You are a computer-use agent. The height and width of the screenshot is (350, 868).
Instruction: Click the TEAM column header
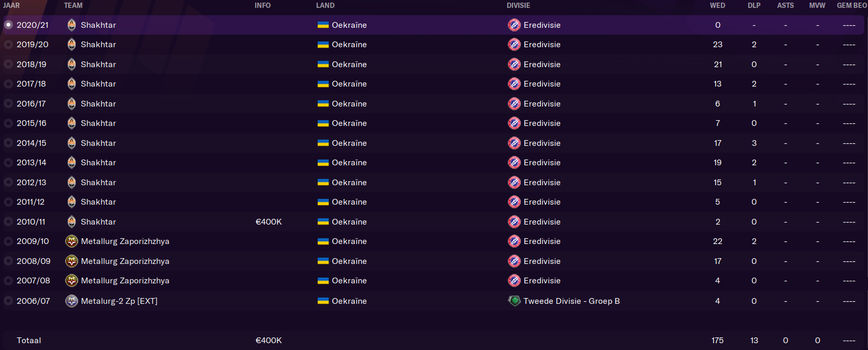(x=73, y=5)
